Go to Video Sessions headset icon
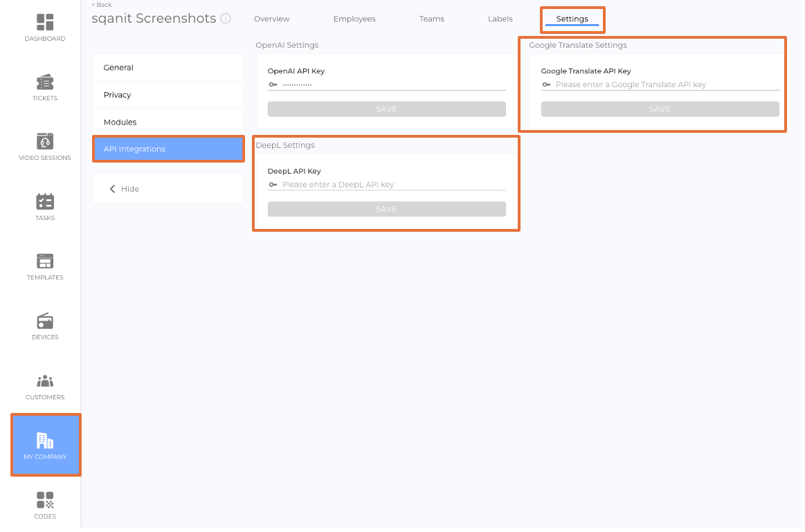This screenshot has height=532, width=805. [x=45, y=142]
